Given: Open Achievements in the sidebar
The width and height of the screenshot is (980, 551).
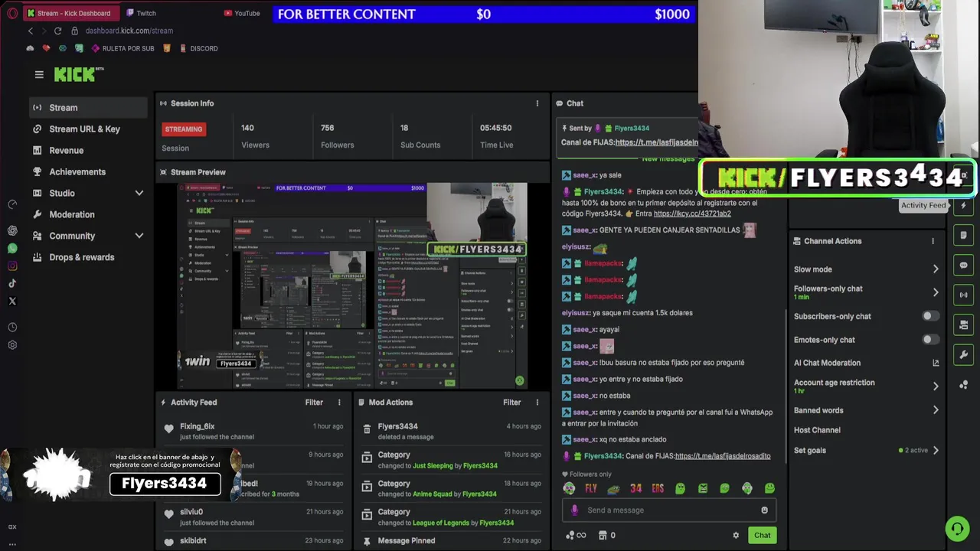Looking at the screenshot, I should tap(88, 172).
